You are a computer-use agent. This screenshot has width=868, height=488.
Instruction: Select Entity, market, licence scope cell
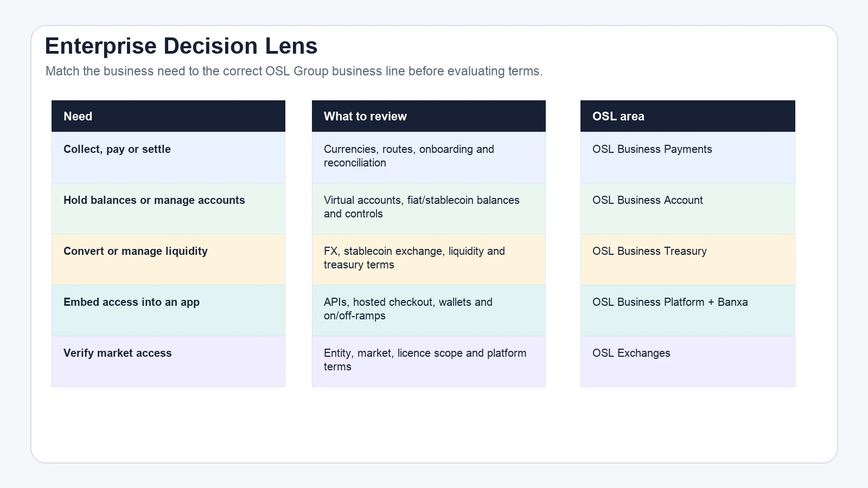click(429, 361)
